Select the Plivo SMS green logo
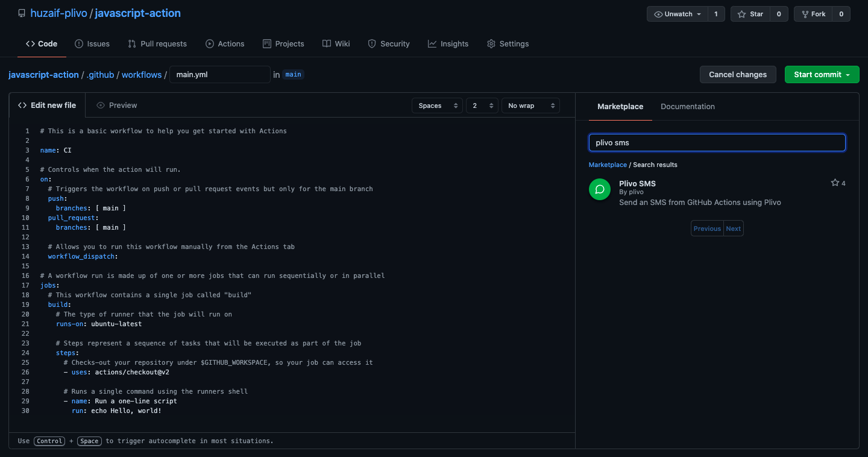 pyautogui.click(x=600, y=189)
